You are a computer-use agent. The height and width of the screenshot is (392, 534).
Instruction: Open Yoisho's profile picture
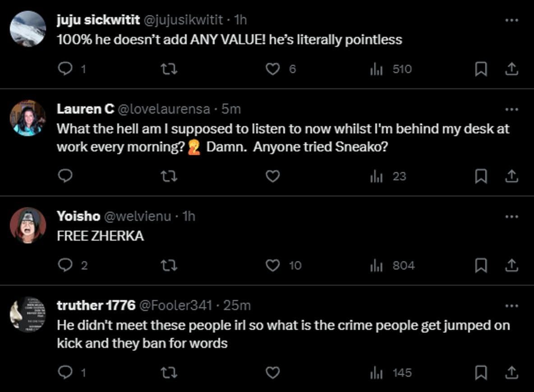click(28, 225)
